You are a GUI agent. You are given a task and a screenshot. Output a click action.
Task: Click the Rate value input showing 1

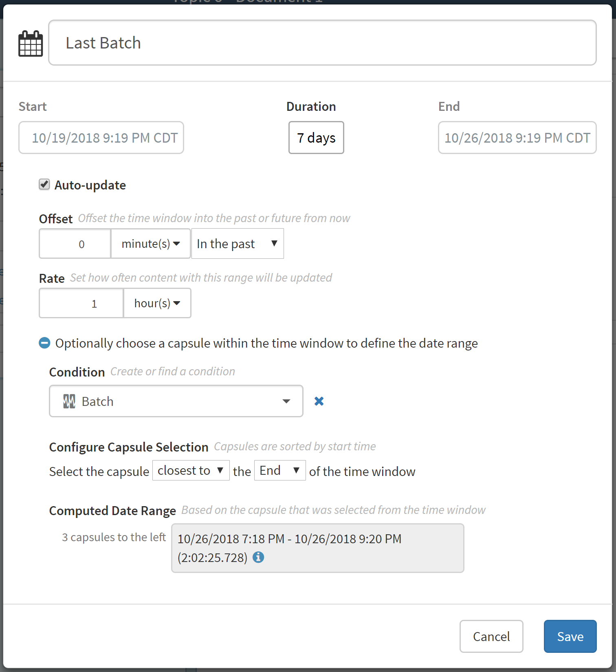[x=81, y=303]
